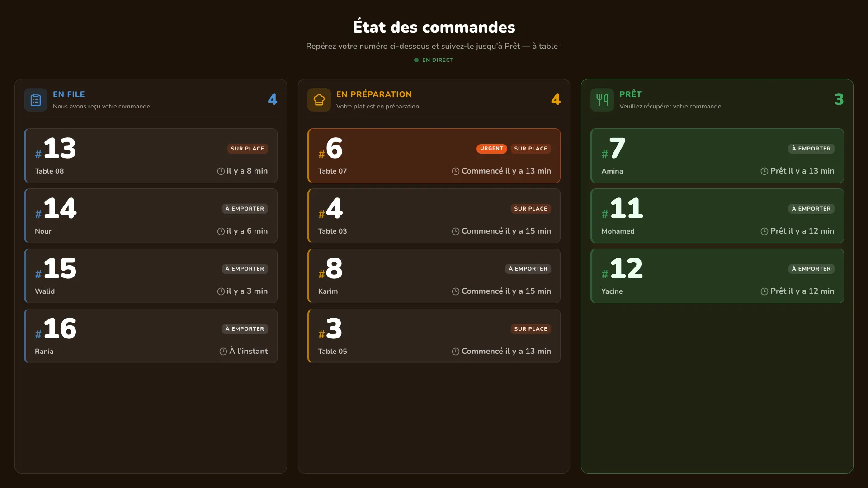Click the En préparation column count 4

point(556,99)
